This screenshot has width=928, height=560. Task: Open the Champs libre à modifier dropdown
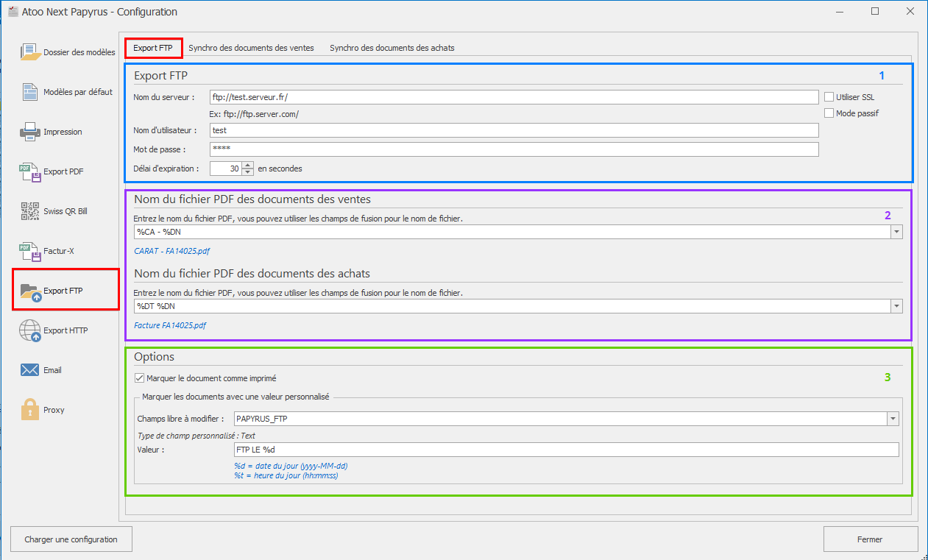pos(893,419)
